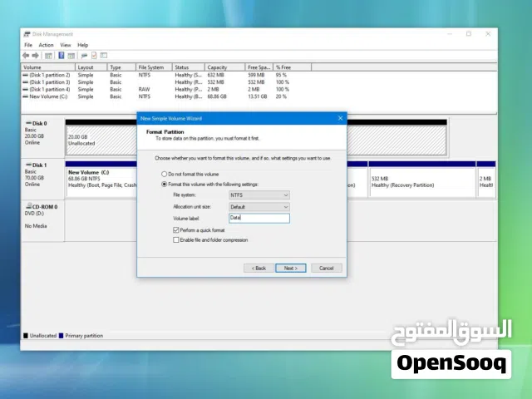This screenshot has height=399, width=532.
Task: Open Properties sheet icon with red checkmark
Action: click(94, 56)
